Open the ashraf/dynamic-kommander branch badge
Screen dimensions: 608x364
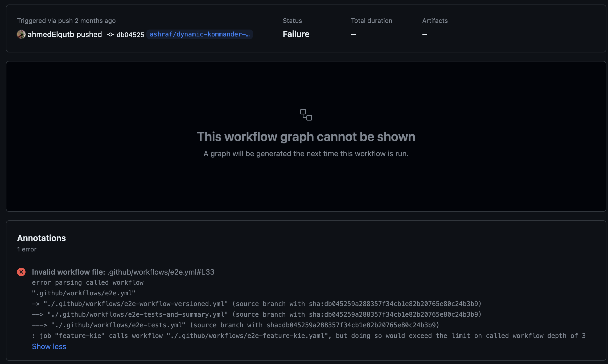point(199,34)
